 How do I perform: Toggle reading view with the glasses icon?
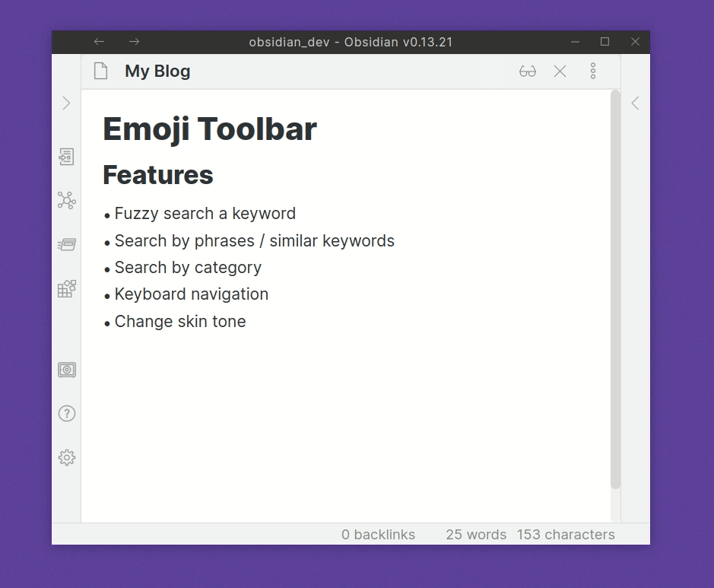tap(528, 71)
